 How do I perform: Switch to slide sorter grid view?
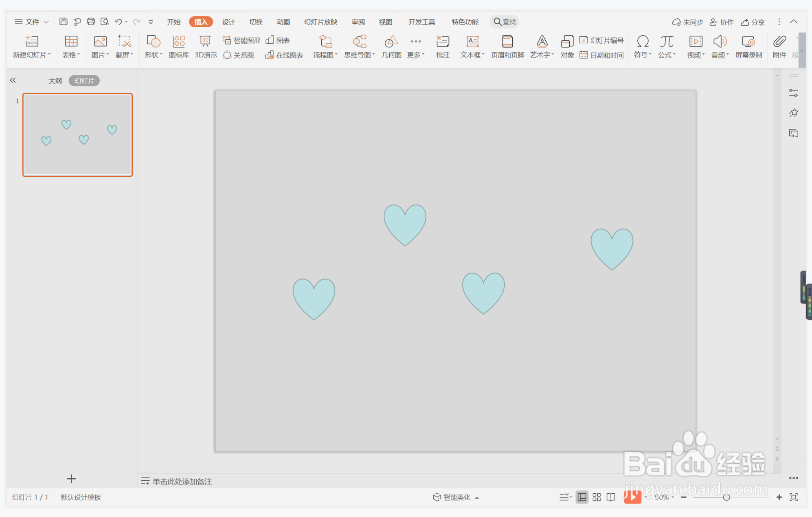597,497
